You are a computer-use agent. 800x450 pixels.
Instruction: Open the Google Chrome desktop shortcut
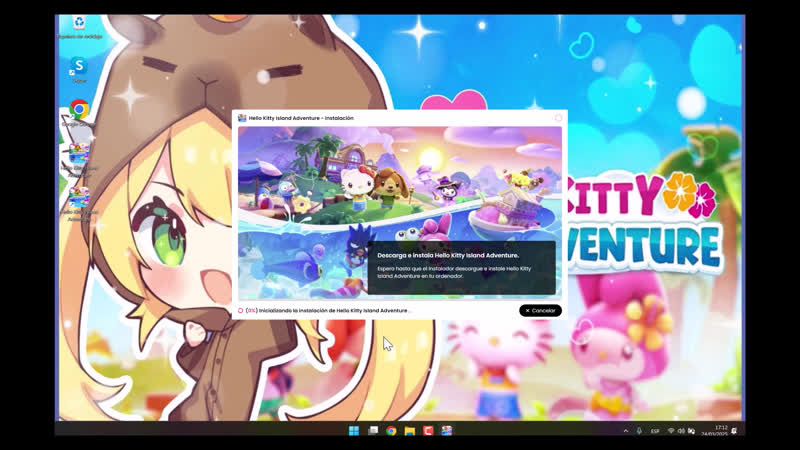click(79, 111)
